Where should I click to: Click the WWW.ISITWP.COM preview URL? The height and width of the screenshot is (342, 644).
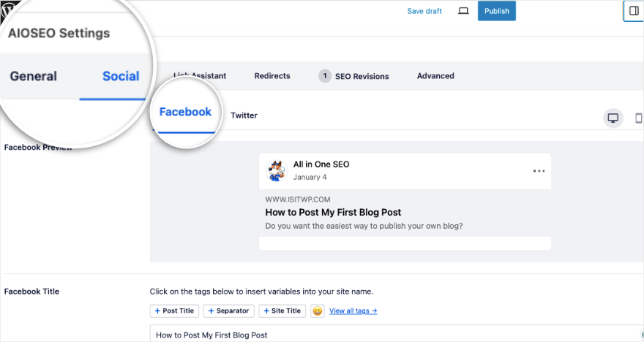tap(298, 199)
